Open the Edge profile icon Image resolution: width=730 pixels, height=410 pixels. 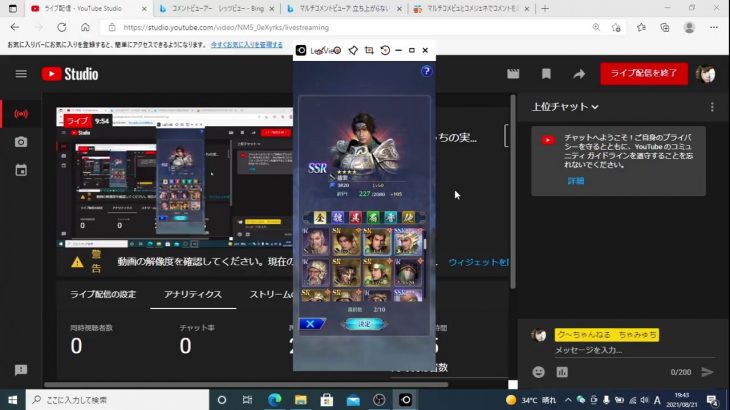689,27
